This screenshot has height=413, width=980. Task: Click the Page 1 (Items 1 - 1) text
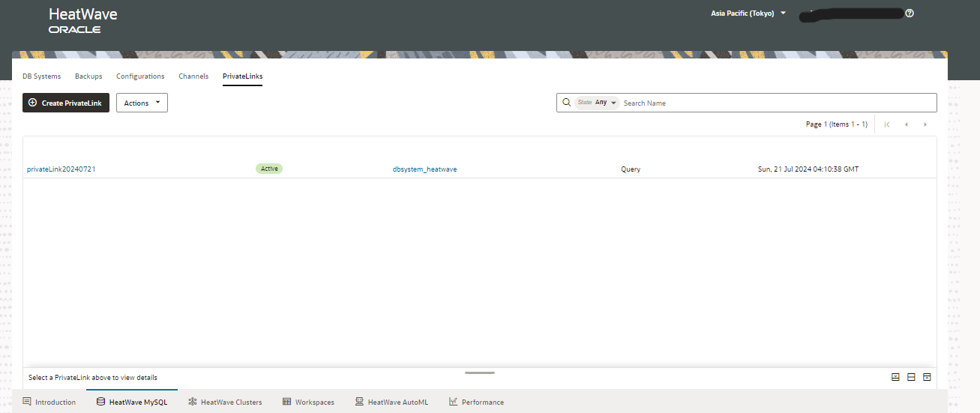(836, 124)
